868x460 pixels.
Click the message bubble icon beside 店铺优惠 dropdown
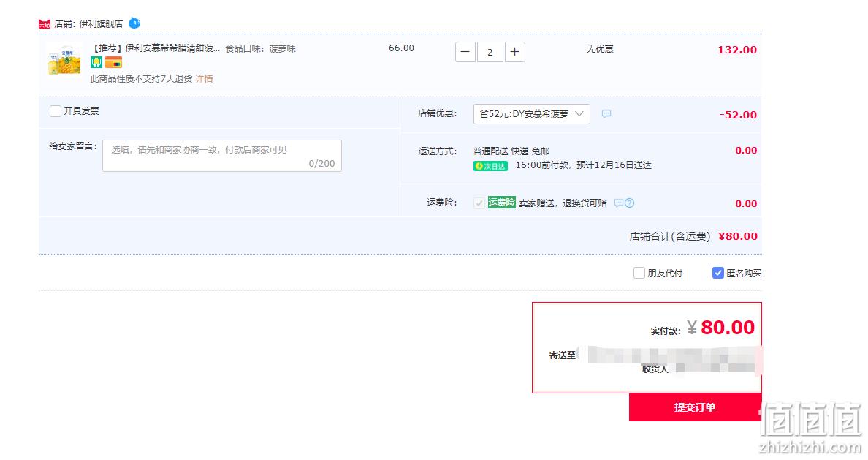[x=606, y=113]
